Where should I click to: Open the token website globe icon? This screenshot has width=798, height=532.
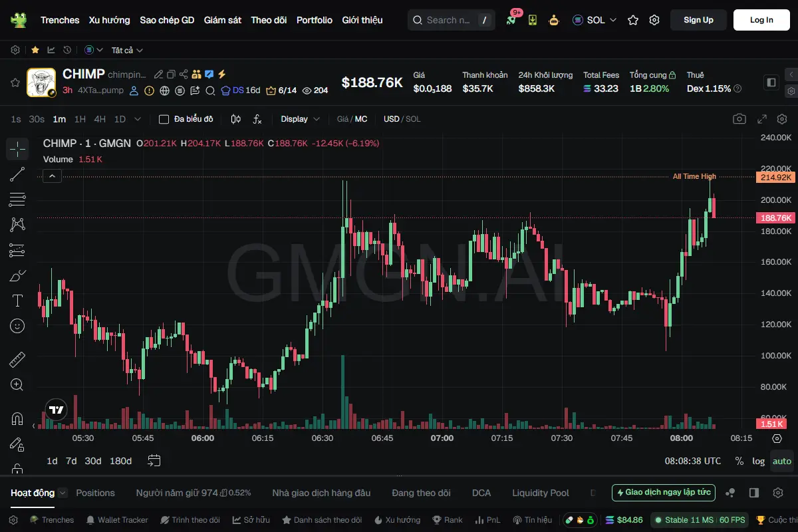coord(164,90)
